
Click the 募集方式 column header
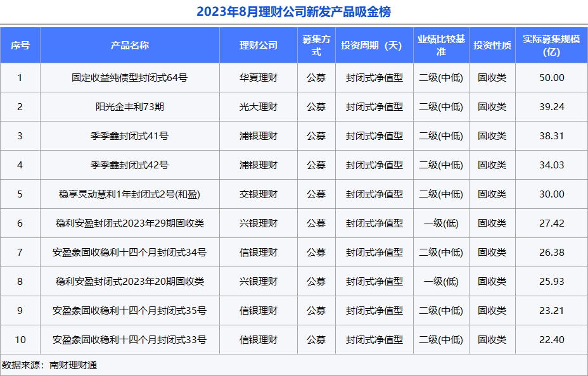click(317, 46)
